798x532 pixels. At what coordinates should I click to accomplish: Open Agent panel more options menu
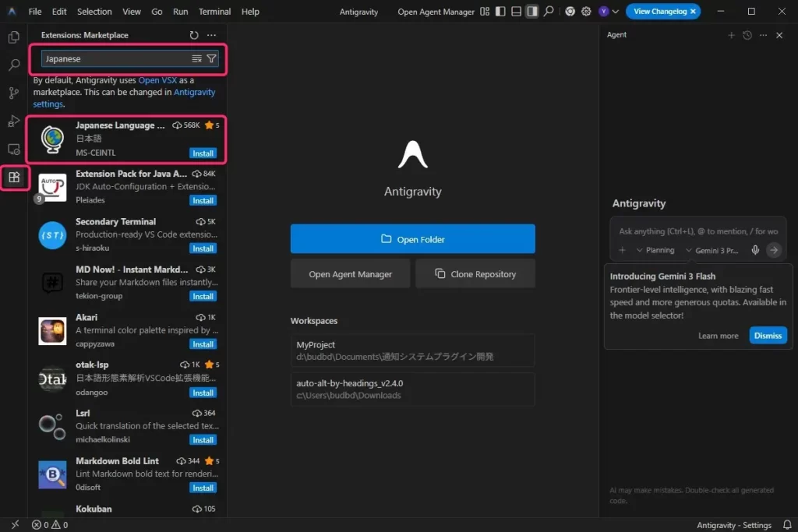(763, 35)
